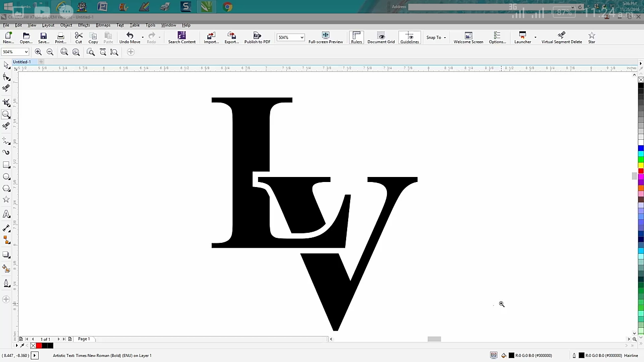Click the Undo Move button

(x=130, y=38)
